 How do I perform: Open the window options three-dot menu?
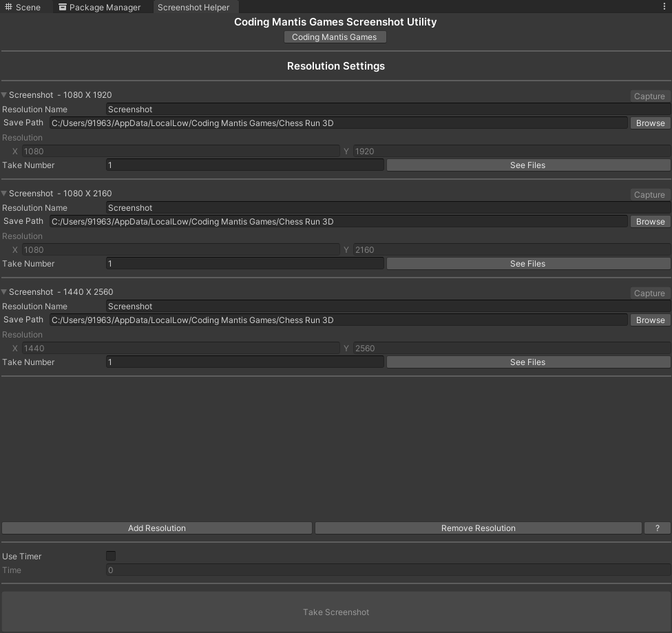click(x=663, y=6)
